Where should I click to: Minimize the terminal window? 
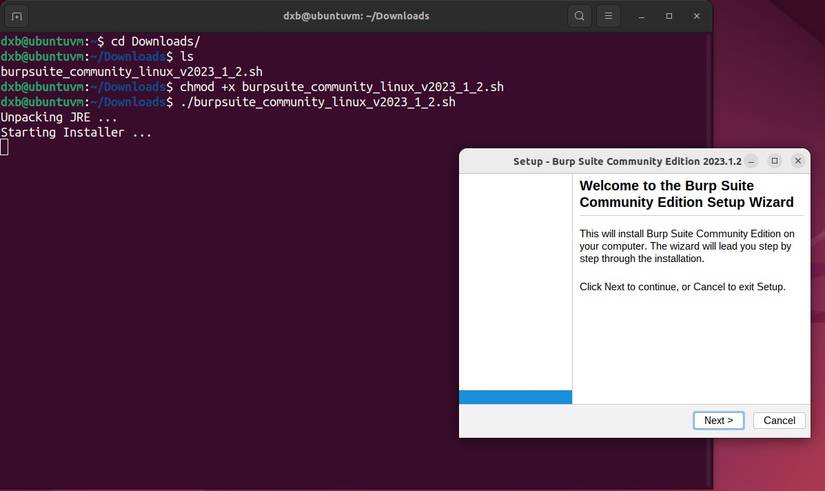coord(641,16)
